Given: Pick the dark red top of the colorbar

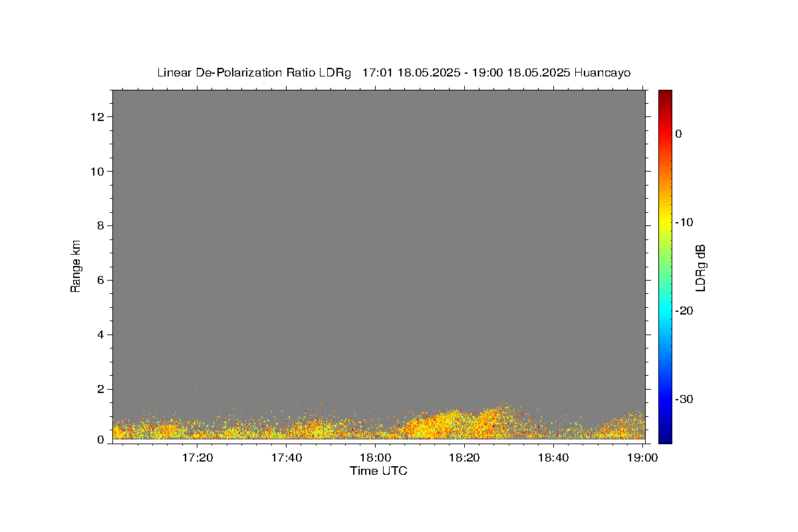Looking at the screenshot, I should (665, 94).
